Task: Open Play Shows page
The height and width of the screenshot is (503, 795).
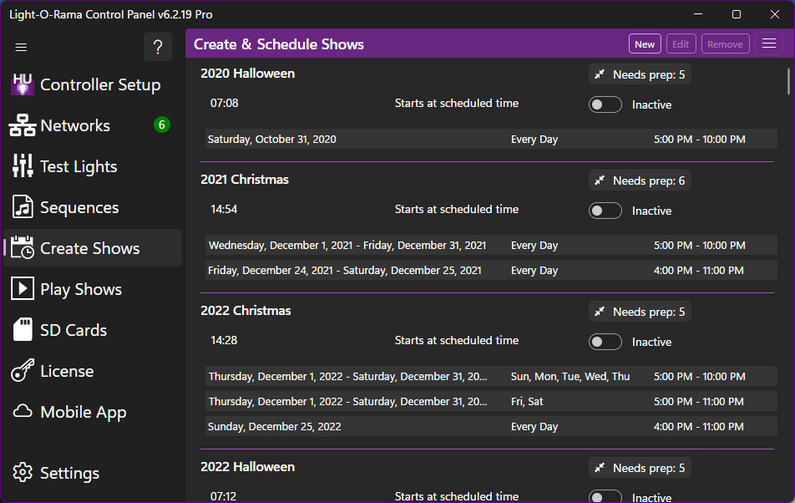Action: 81,290
